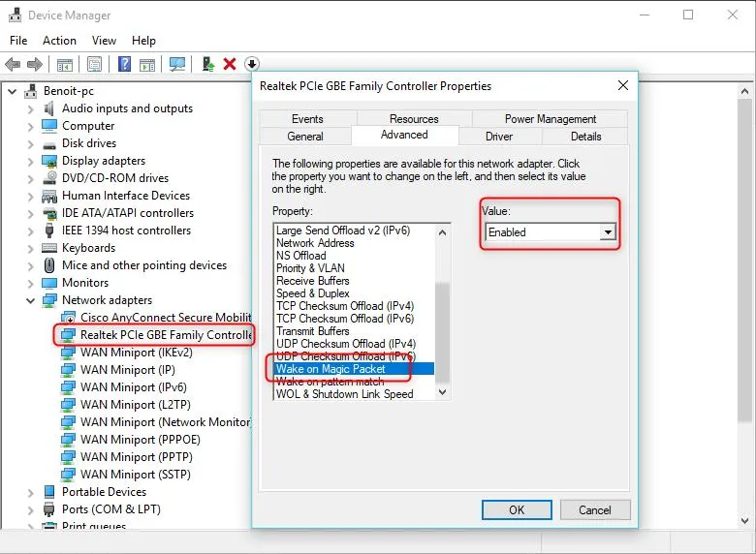Select Priority & VLAN property
Image resolution: width=756 pixels, height=554 pixels.
click(355, 268)
